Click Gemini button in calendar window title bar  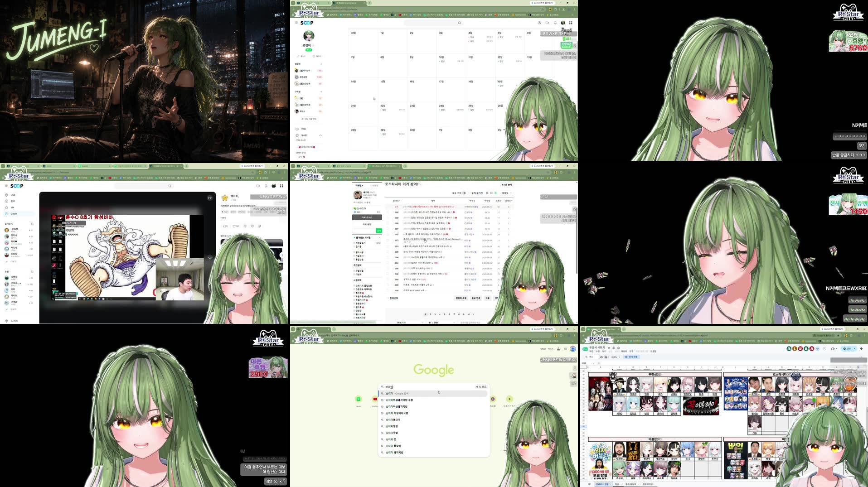click(x=543, y=3)
